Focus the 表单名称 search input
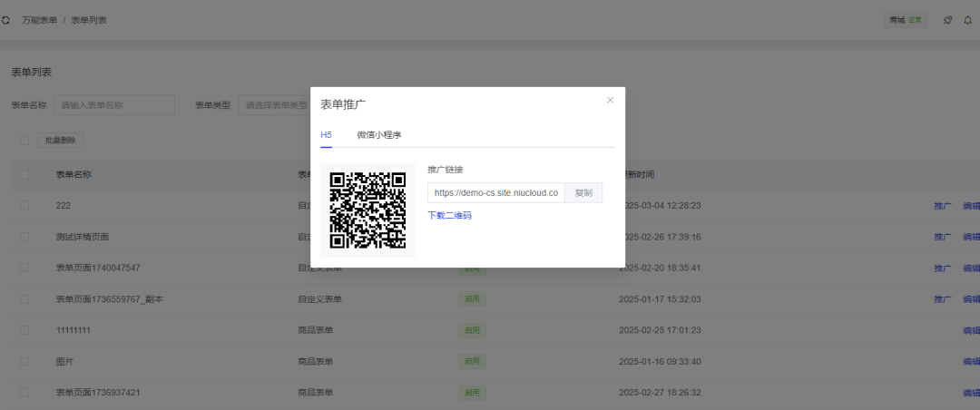Viewport: 980px width, 410px height. [x=114, y=105]
